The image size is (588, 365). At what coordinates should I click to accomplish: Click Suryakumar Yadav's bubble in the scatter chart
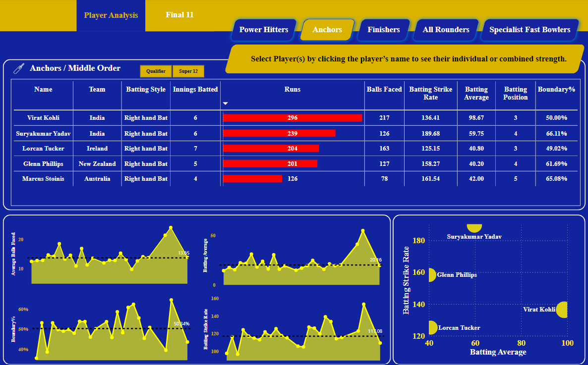pyautogui.click(x=474, y=227)
